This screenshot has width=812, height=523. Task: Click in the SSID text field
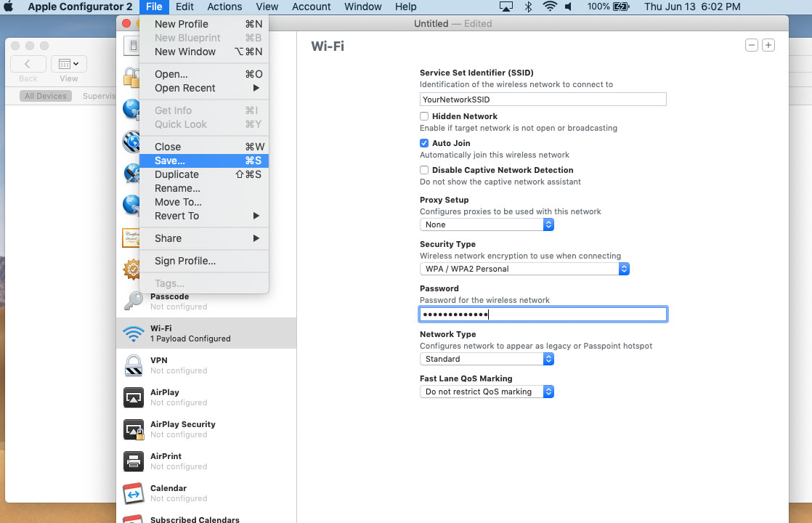click(543, 100)
